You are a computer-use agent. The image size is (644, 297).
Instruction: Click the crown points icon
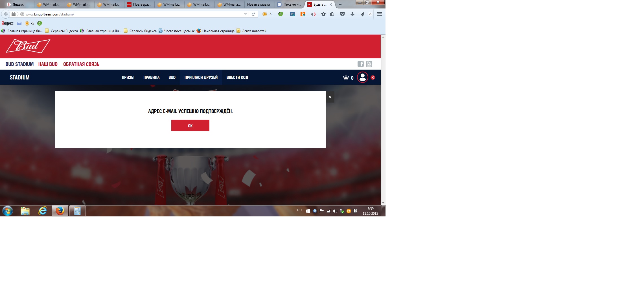346,77
